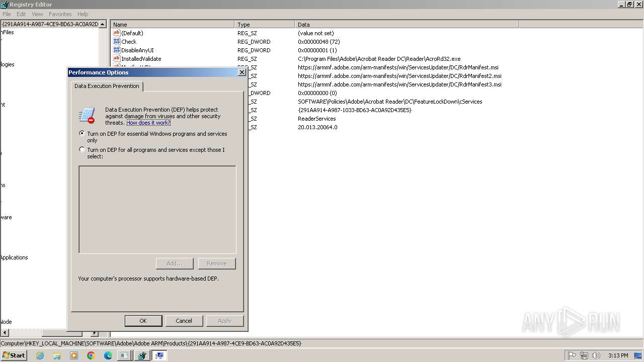Open Windows Explorer folder icon on taskbar

pyautogui.click(x=57, y=355)
